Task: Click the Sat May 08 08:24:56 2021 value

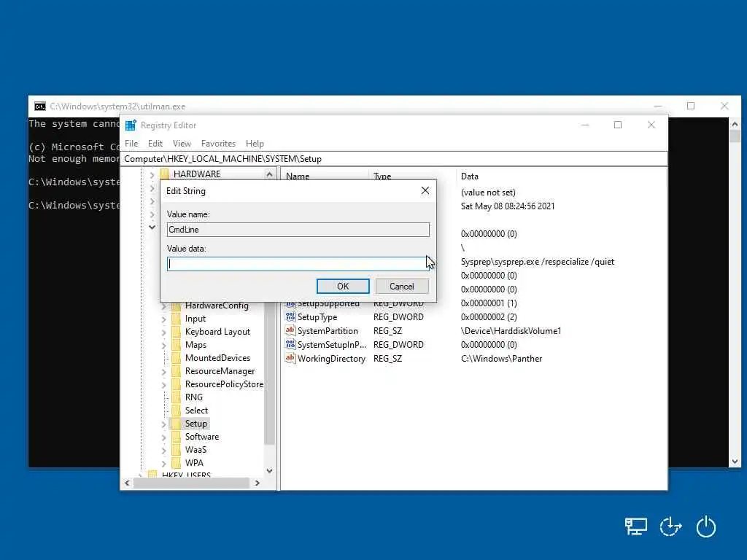Action: click(x=508, y=206)
